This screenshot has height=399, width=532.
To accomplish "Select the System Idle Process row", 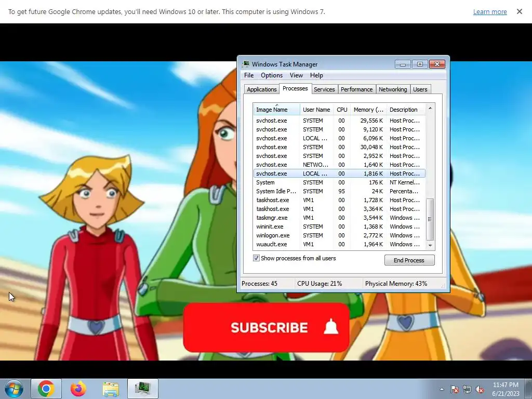I will pyautogui.click(x=339, y=191).
